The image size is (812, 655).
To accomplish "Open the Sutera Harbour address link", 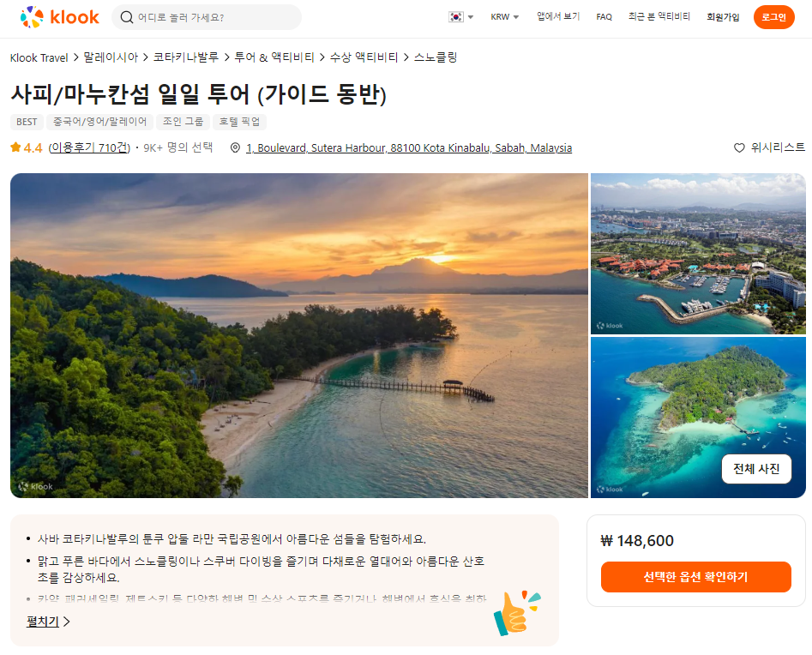I will (x=409, y=148).
